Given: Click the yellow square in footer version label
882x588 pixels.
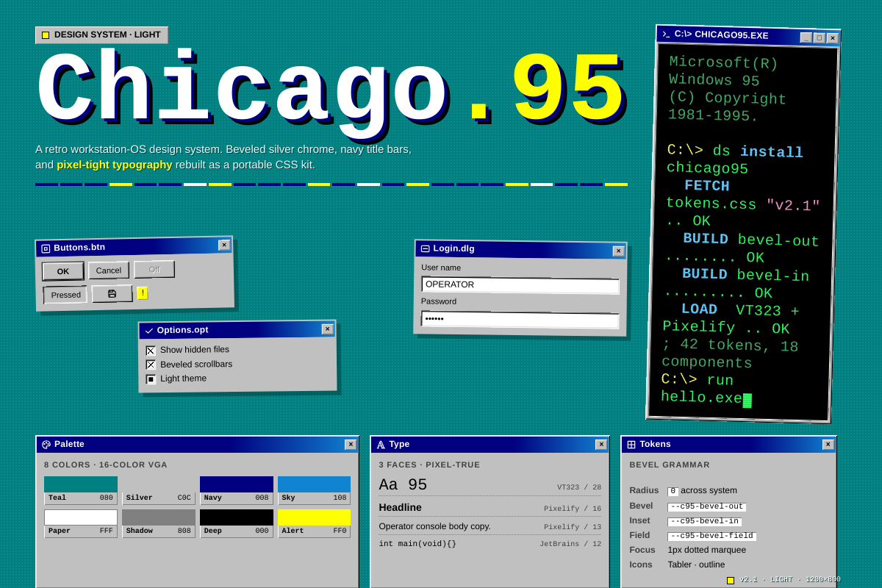Looking at the screenshot, I should 731,580.
